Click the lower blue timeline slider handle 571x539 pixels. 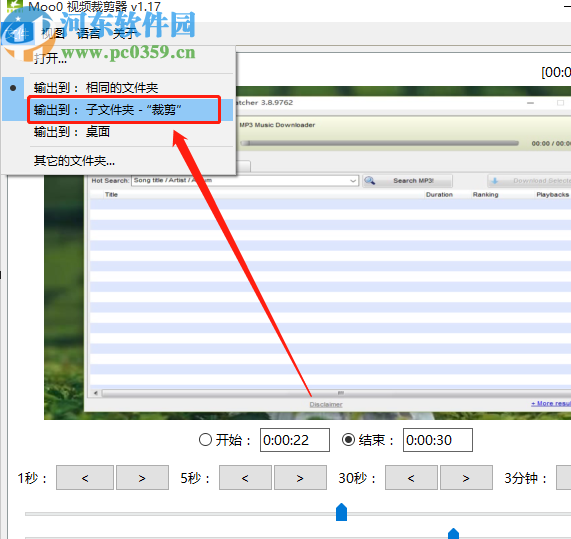[x=453, y=534]
